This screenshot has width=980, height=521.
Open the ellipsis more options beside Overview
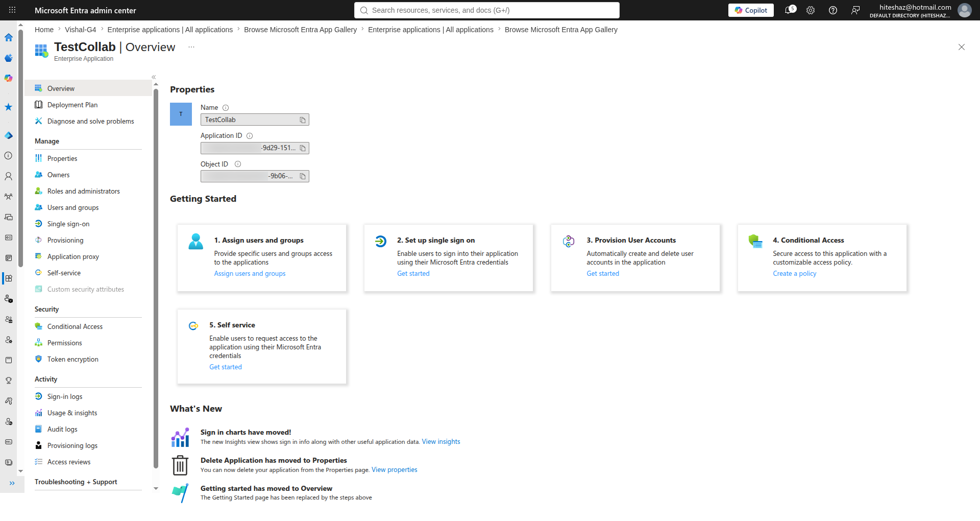[191, 47]
